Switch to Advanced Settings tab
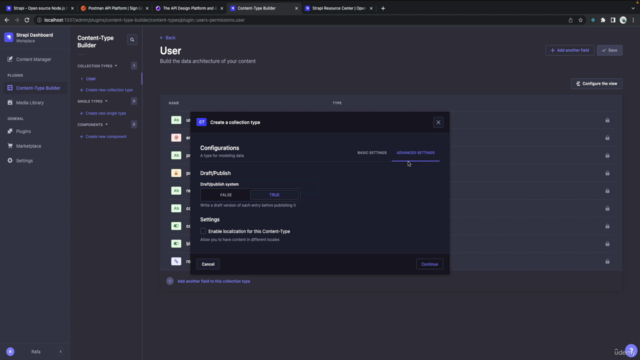 click(416, 153)
